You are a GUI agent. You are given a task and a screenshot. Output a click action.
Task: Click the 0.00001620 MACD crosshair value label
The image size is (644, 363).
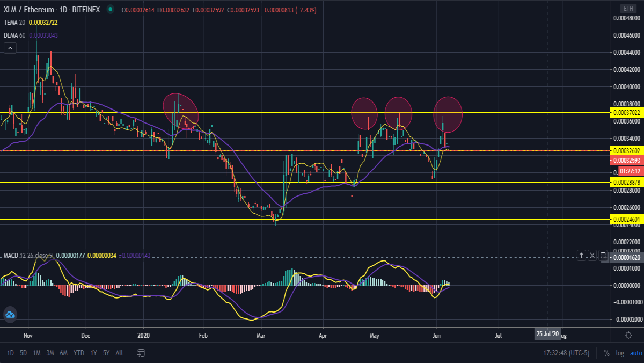click(626, 257)
